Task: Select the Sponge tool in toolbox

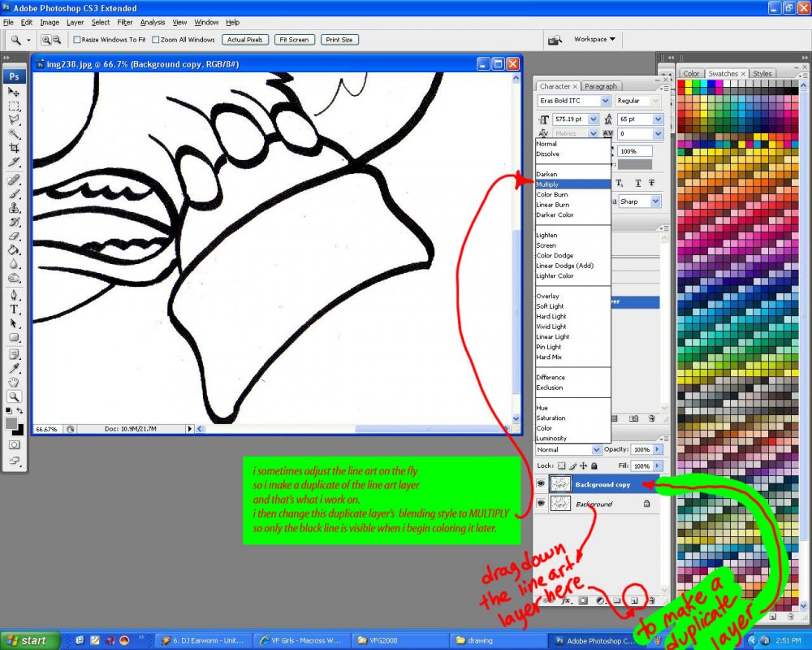Action: pos(14,278)
